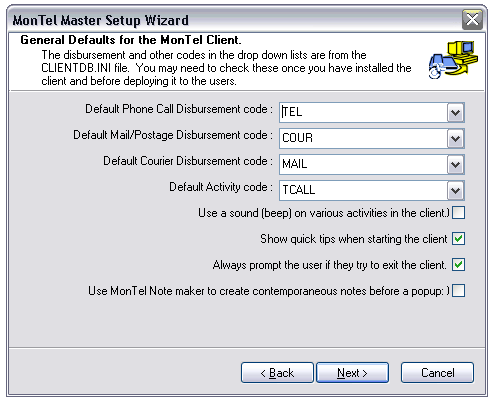Open the Courier Disbursement code dropdown arrow
The width and height of the screenshot is (493, 406).
[455, 164]
